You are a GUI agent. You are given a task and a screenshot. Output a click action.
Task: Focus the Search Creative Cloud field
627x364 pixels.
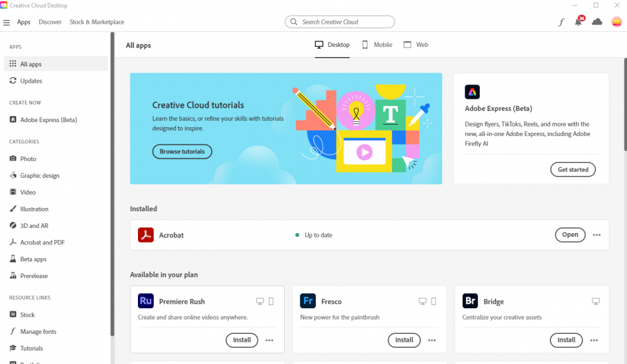tap(340, 21)
